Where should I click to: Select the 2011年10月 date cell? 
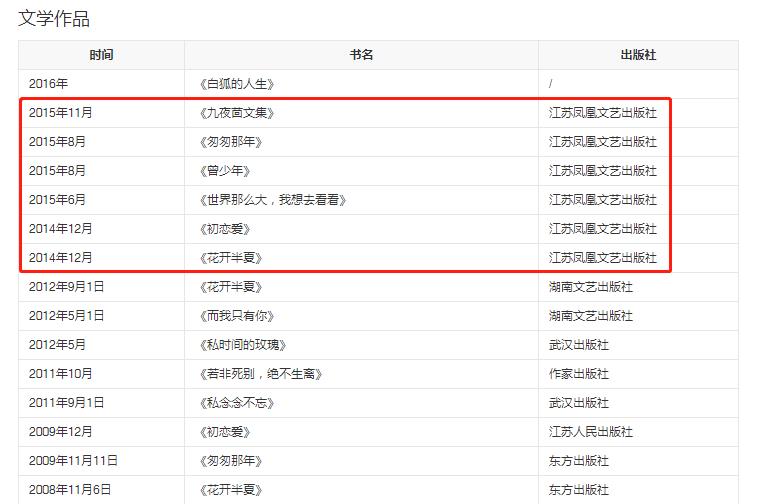point(60,374)
